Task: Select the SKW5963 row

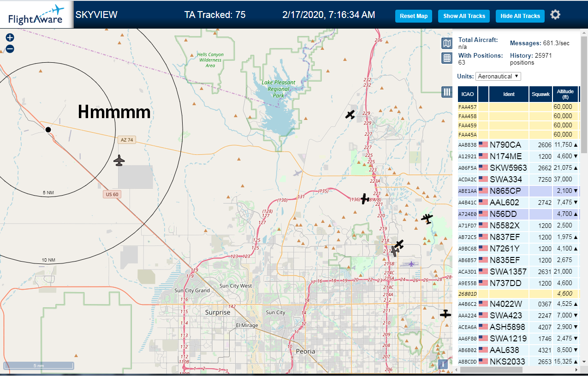Action: [518, 167]
